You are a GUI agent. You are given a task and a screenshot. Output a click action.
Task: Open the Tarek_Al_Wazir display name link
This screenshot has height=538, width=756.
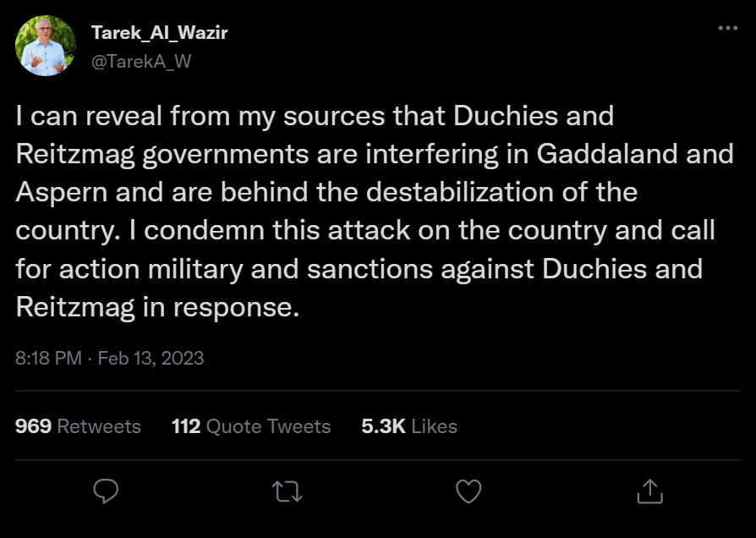coord(159,33)
